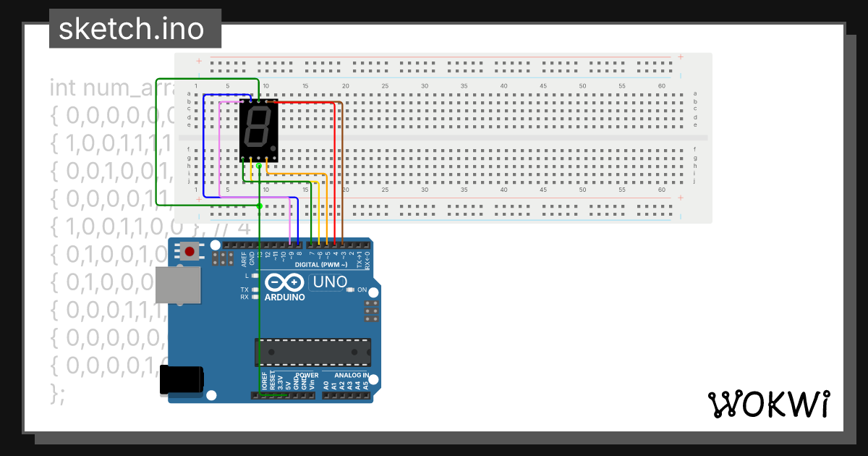Click the six-pin ICSP header beside reset button
The image size is (868, 456).
tap(222, 258)
